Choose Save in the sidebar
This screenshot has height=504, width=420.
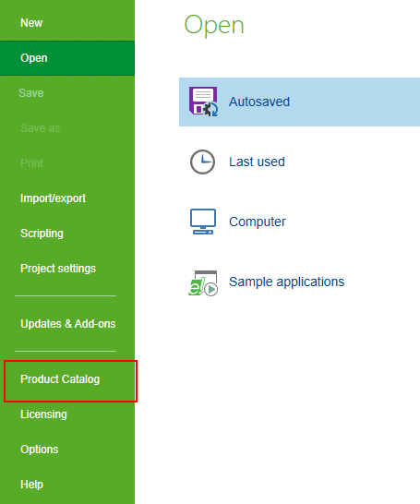(31, 93)
